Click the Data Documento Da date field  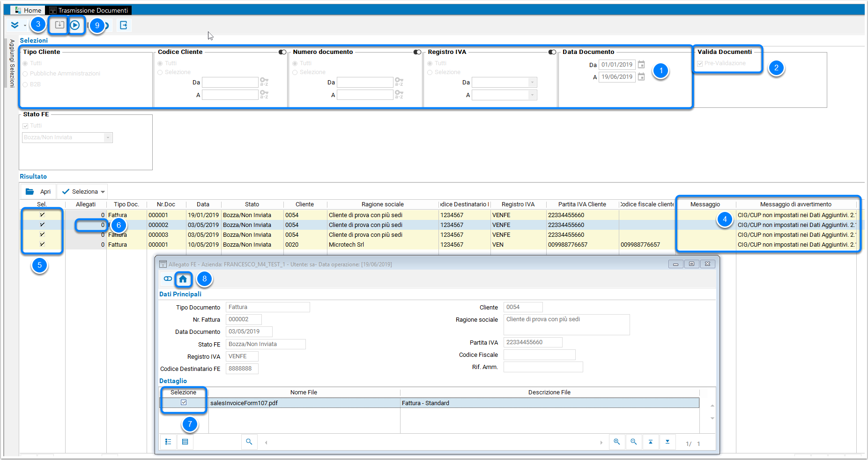617,65
